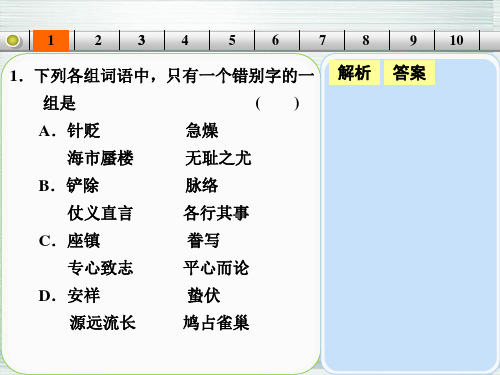Click the word 座镇

(83, 241)
